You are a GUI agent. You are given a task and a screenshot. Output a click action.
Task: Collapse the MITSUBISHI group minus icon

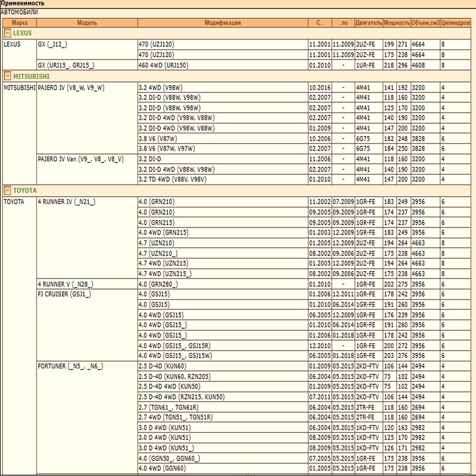[x=7, y=76]
